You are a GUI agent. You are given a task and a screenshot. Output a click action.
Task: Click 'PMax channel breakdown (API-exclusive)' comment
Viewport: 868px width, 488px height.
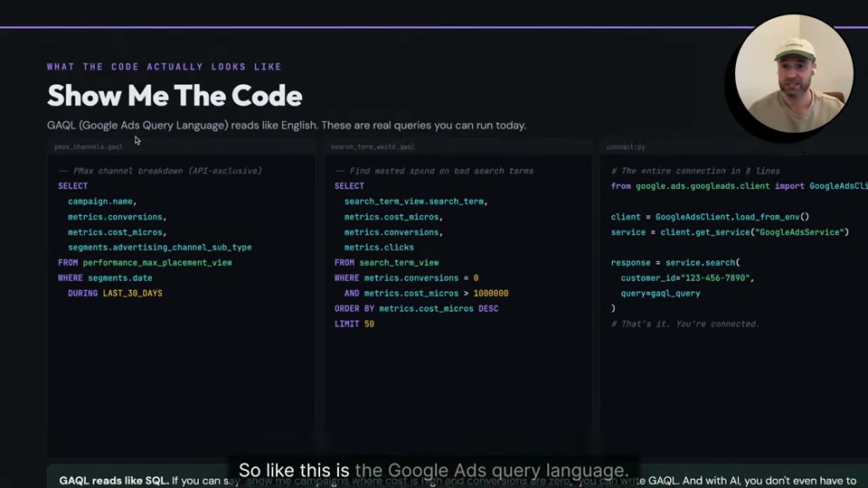pos(160,171)
